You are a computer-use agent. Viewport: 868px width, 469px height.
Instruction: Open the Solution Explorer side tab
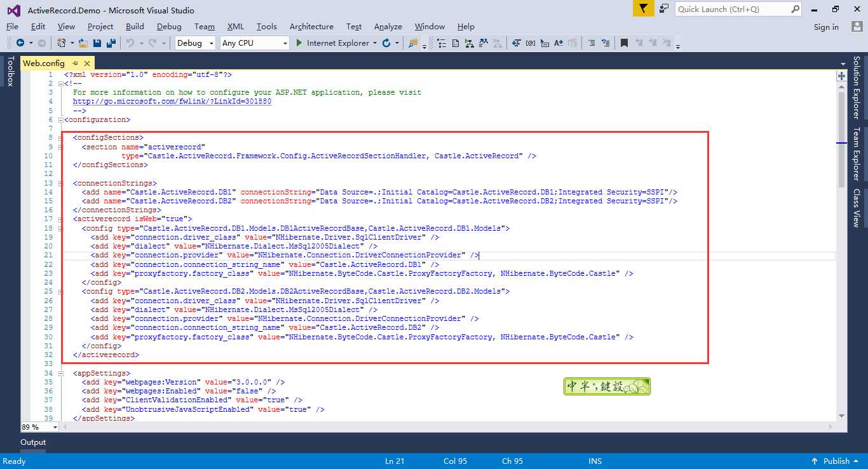coord(857,87)
